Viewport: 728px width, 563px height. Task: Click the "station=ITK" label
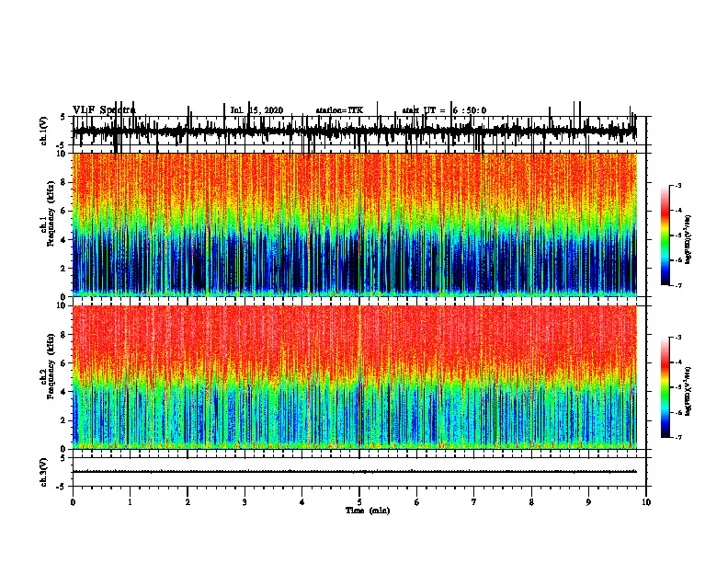pos(339,110)
